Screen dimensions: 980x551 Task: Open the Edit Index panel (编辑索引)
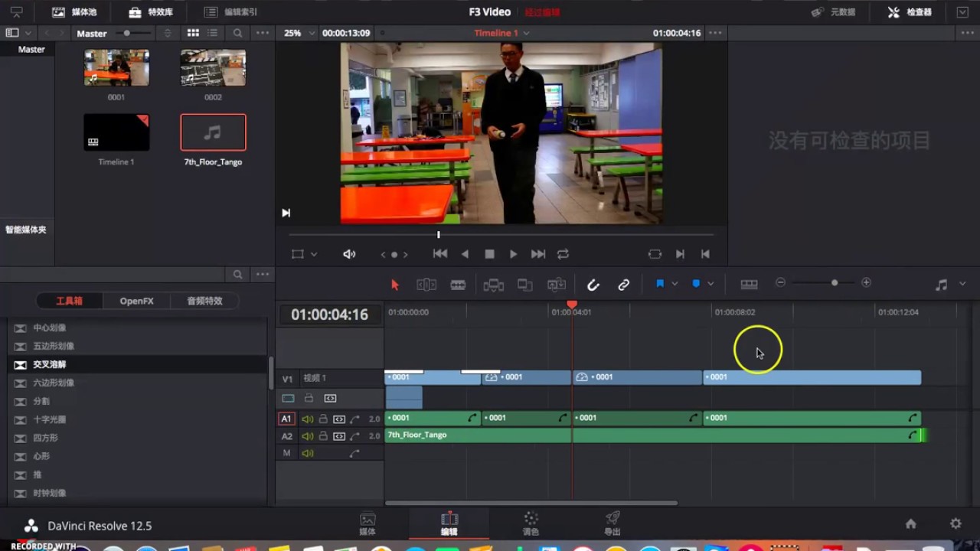tap(231, 12)
